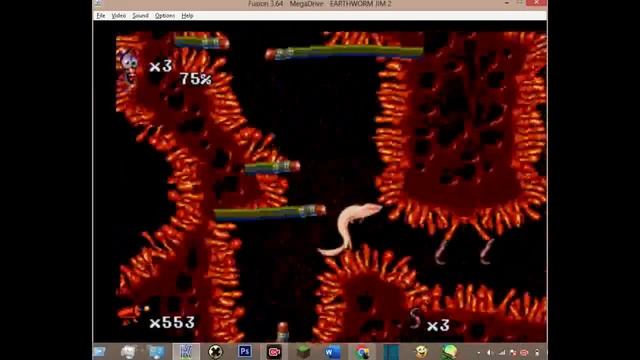
Task: Click the x553 ammo counter
Action: (172, 322)
